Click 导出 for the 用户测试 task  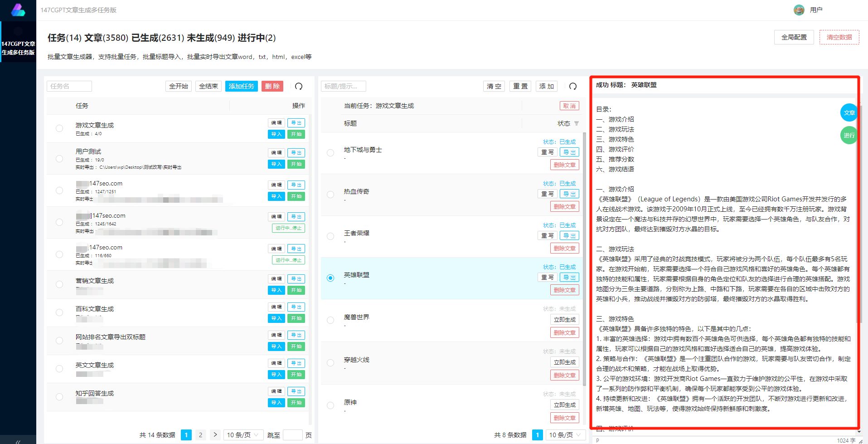(296, 153)
